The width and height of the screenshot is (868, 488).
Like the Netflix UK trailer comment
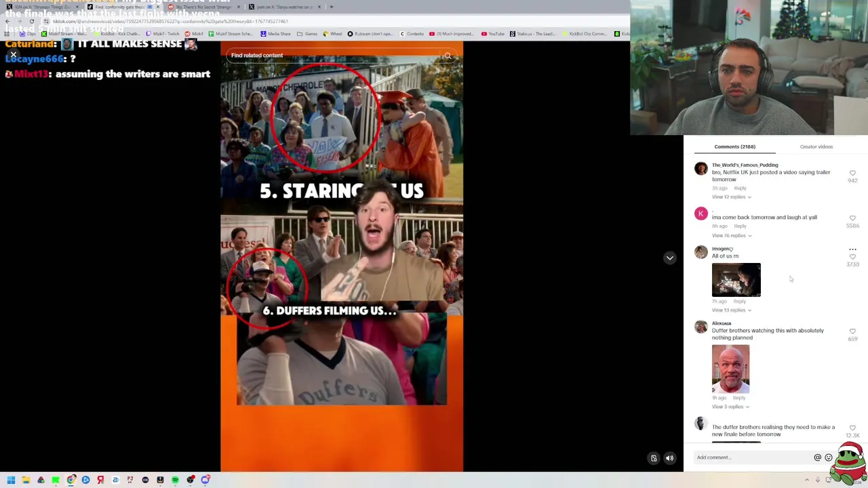pyautogui.click(x=852, y=174)
